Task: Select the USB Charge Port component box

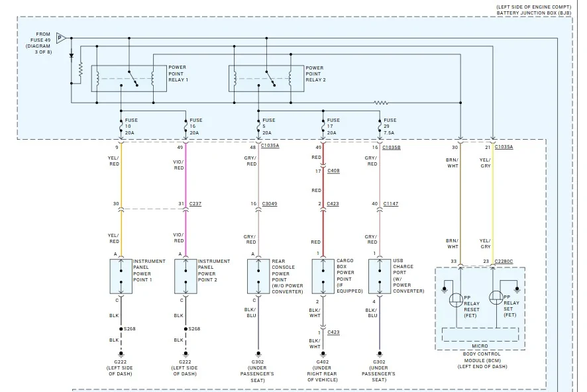Action: point(380,276)
